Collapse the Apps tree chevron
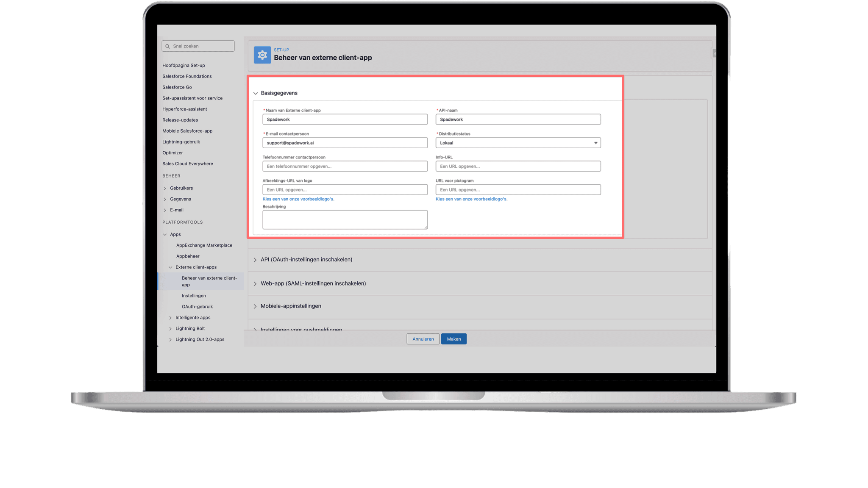Screen dimensions: 868x488 click(165, 235)
